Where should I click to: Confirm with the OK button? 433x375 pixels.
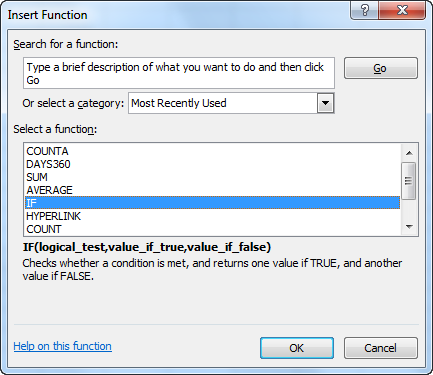click(x=297, y=348)
